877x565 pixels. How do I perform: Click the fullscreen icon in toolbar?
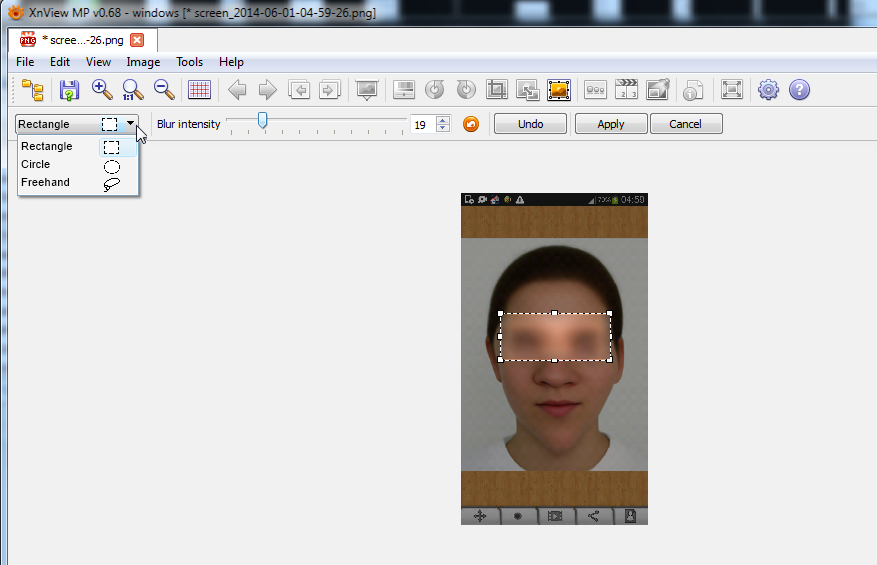732,90
